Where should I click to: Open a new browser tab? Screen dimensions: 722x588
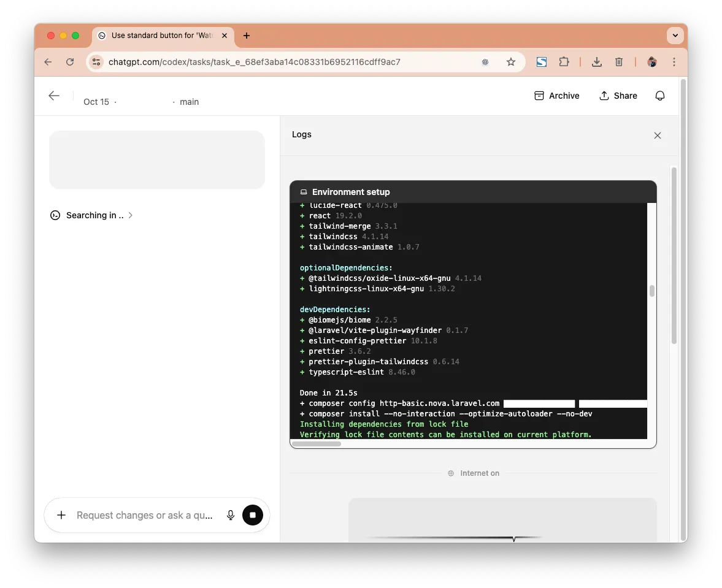[x=247, y=36]
